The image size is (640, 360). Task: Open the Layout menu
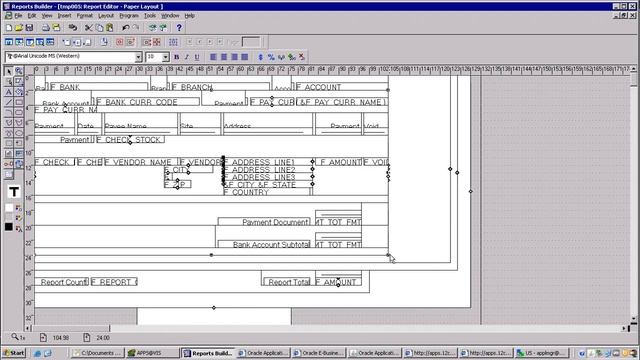[x=106, y=16]
